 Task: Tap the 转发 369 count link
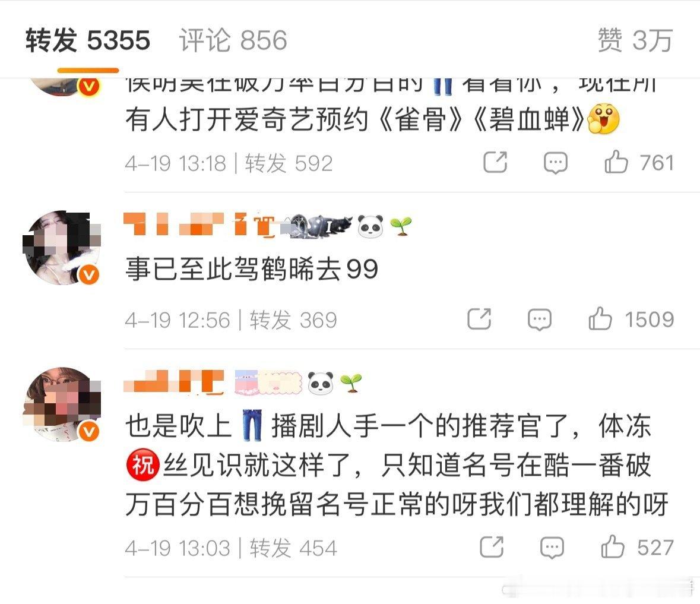pos(293,320)
